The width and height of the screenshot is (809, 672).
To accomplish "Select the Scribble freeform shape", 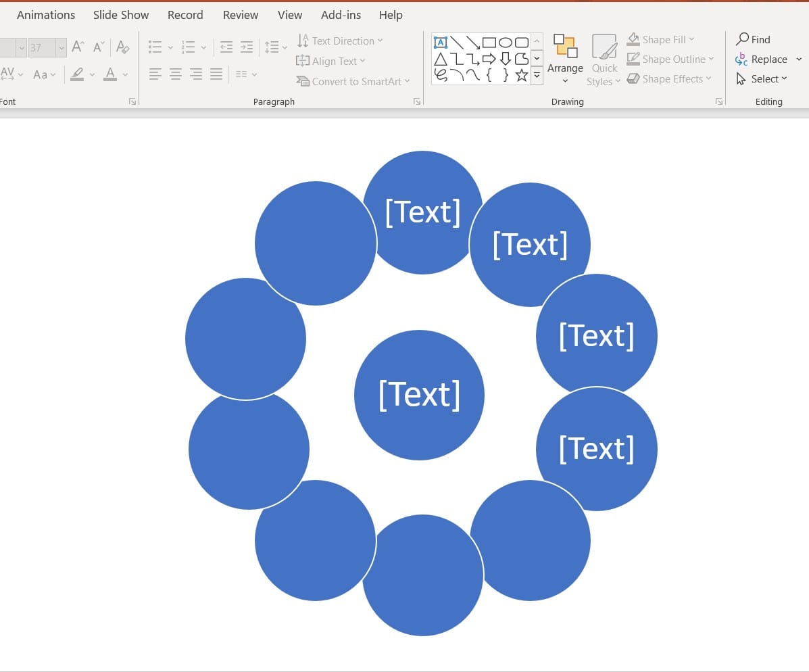I will 441,75.
